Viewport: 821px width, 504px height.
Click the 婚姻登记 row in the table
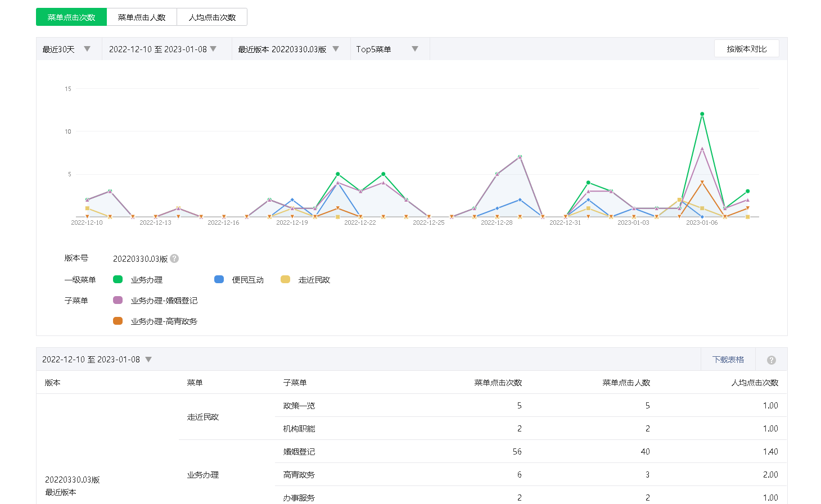click(x=299, y=452)
